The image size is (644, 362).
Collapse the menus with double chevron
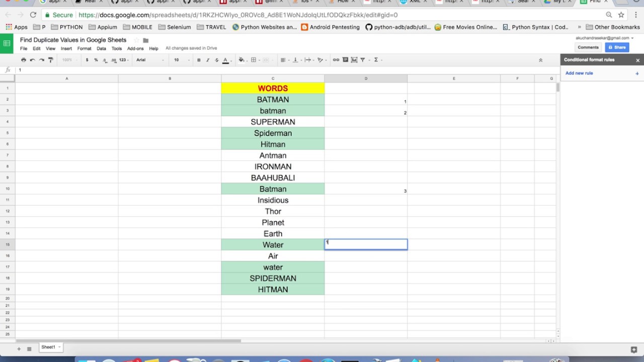pos(541,60)
